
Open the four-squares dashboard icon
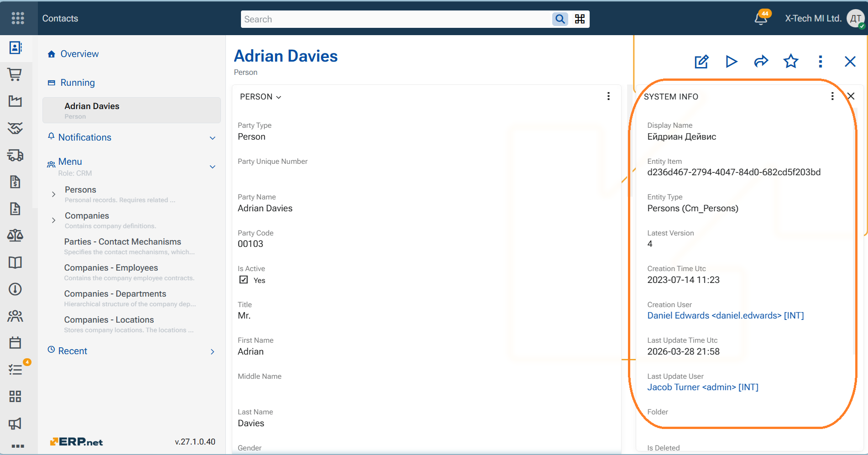point(16,396)
